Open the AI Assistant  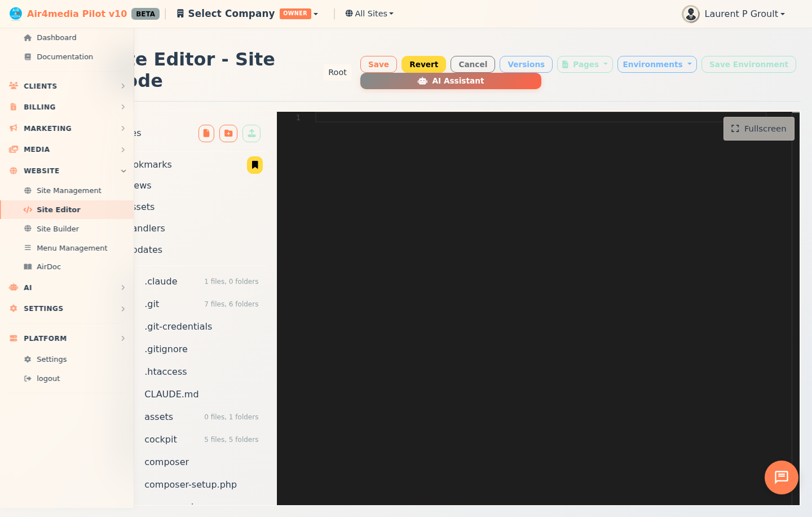pos(451,81)
